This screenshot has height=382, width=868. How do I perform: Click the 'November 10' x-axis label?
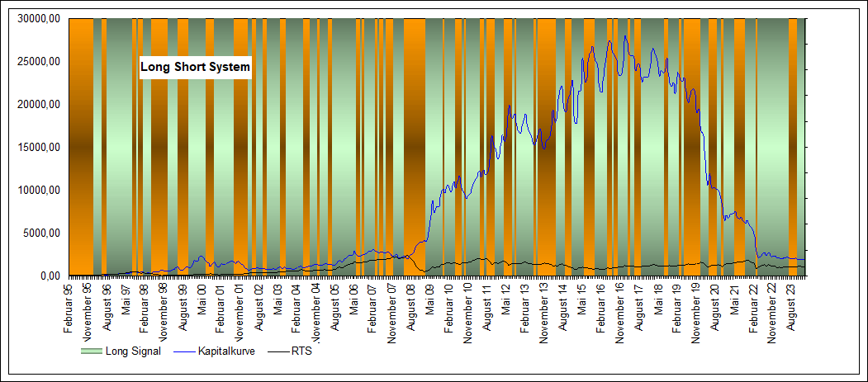pyautogui.click(x=467, y=314)
